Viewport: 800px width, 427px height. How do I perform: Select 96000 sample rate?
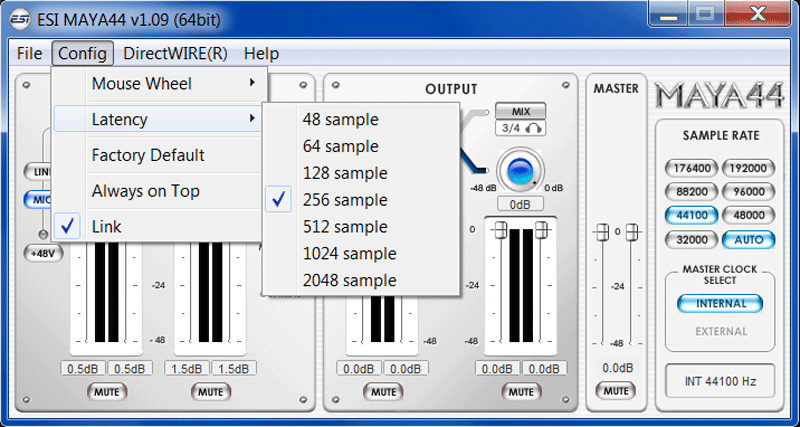(748, 192)
